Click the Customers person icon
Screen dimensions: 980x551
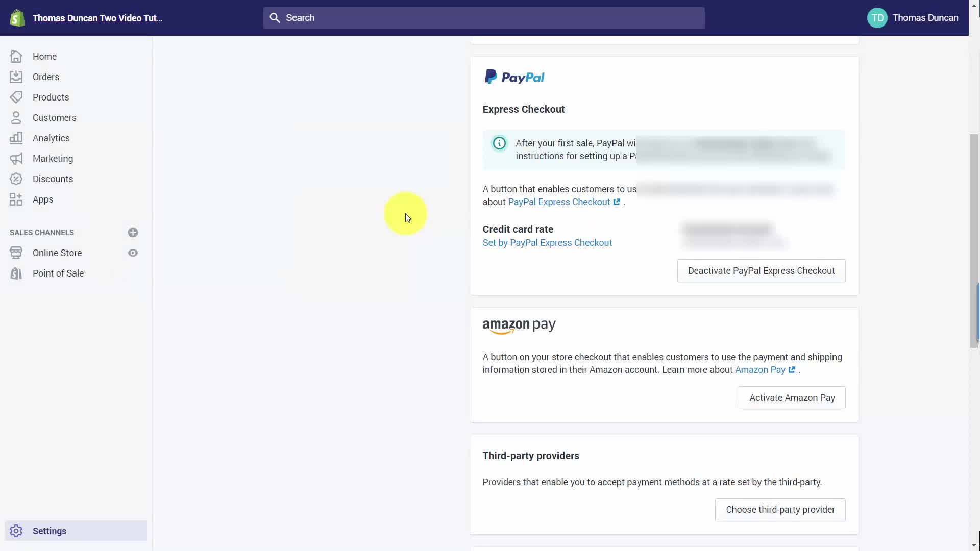click(x=16, y=117)
